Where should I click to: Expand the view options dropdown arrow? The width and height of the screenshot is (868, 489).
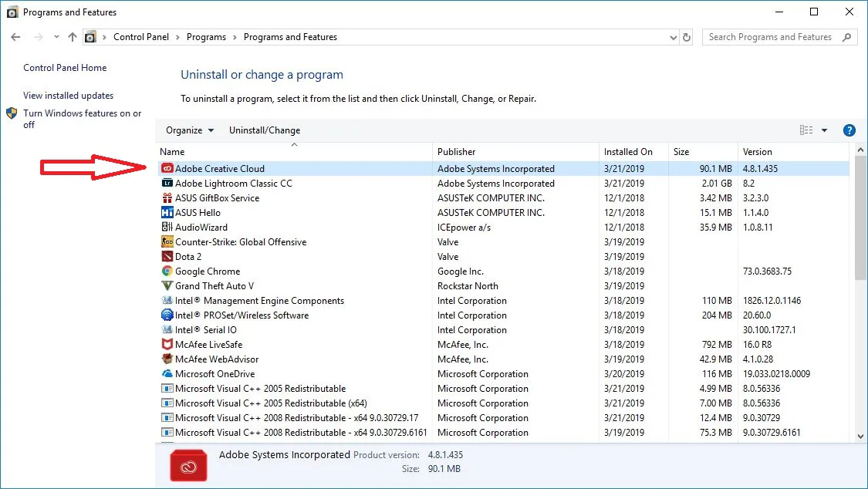[824, 130]
